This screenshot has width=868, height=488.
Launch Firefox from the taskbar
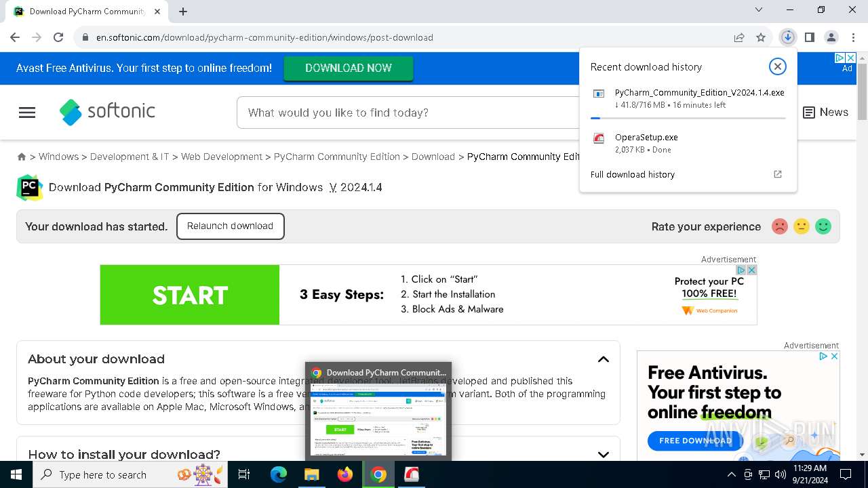[345, 474]
